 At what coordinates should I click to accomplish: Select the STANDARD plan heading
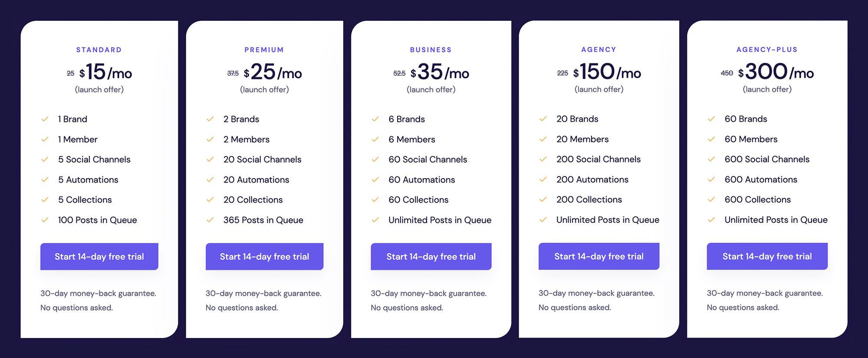99,50
